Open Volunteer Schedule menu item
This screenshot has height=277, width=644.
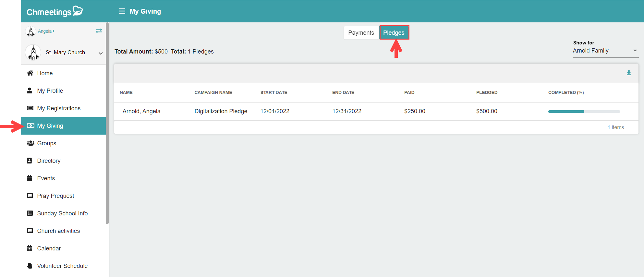[63, 266]
